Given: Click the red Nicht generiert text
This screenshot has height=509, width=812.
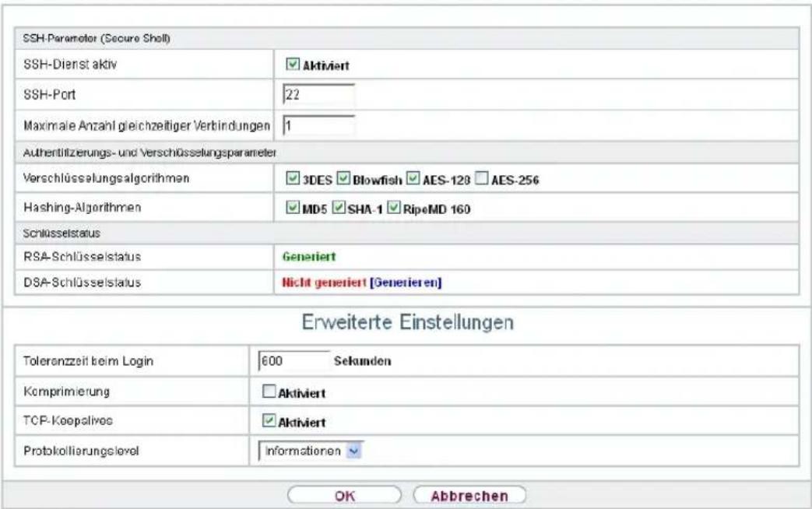Looking at the screenshot, I should (x=324, y=283).
